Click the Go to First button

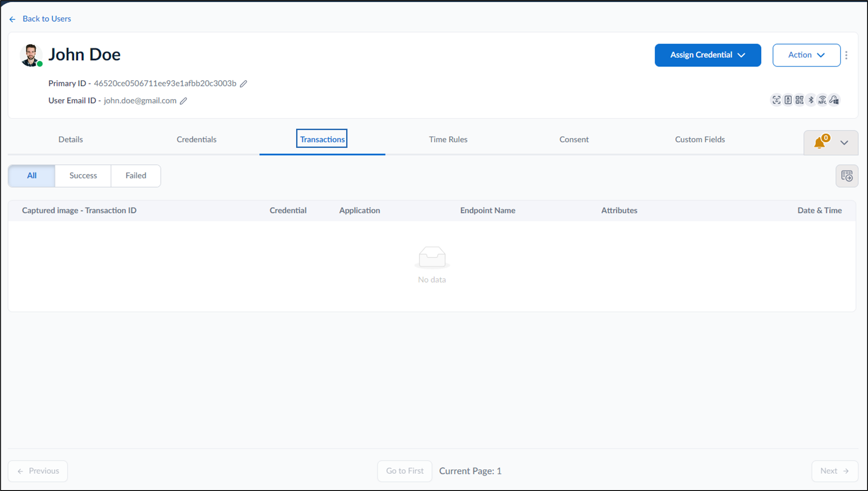[x=405, y=471]
